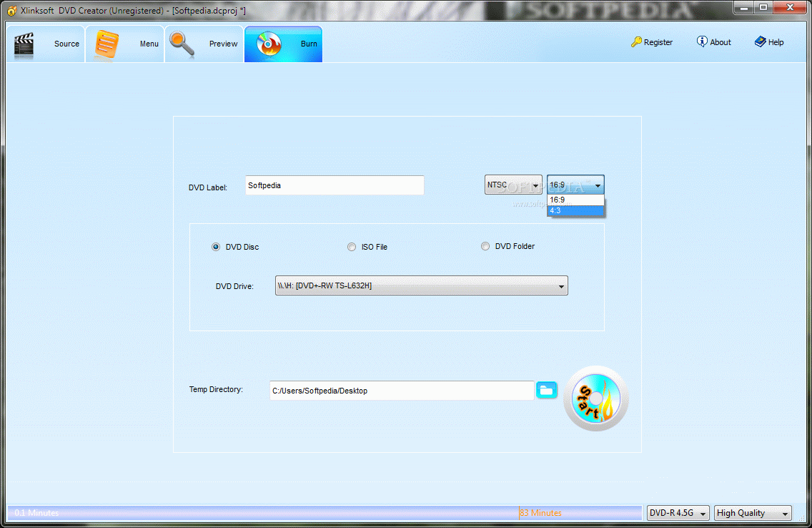Click the round Start burn disc button
The width and height of the screenshot is (812, 528).
[595, 399]
